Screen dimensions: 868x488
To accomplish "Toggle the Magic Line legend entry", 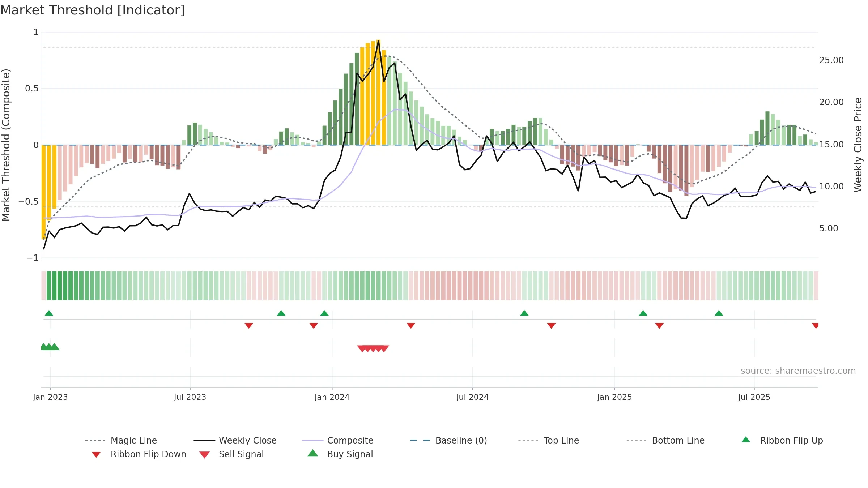I will 121,440.
